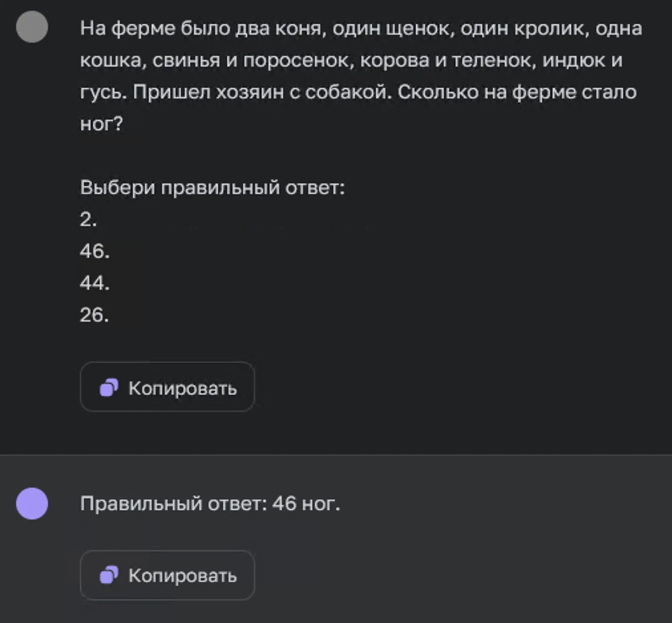Click Копировать button under the answer

pyautogui.click(x=167, y=576)
